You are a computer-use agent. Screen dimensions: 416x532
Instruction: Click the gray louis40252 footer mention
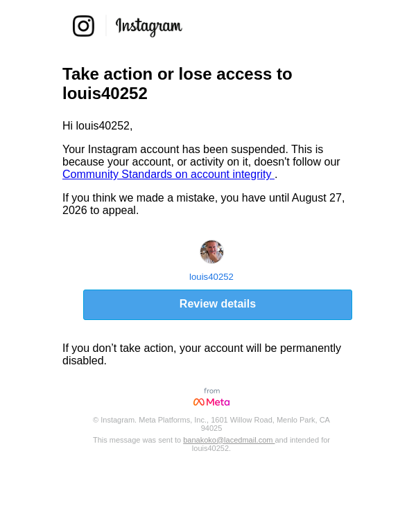click(x=211, y=448)
